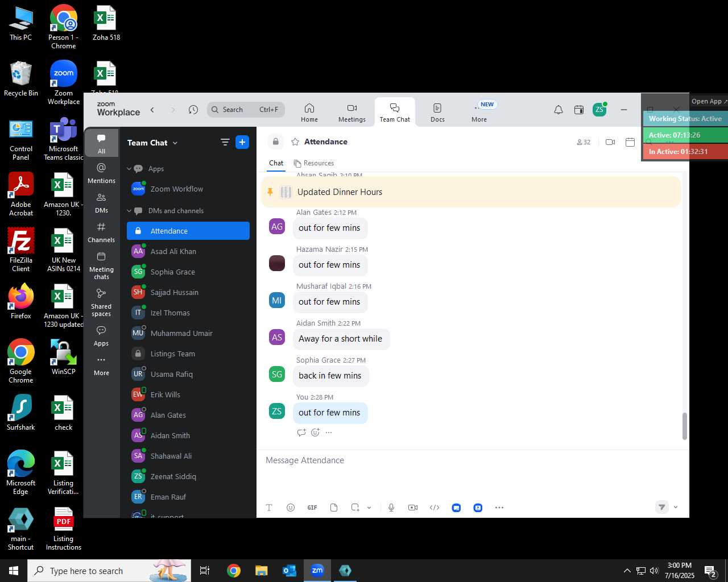Screen dimensions: 728x582
Task: Open Outlook from the taskbar
Action: tap(289, 571)
